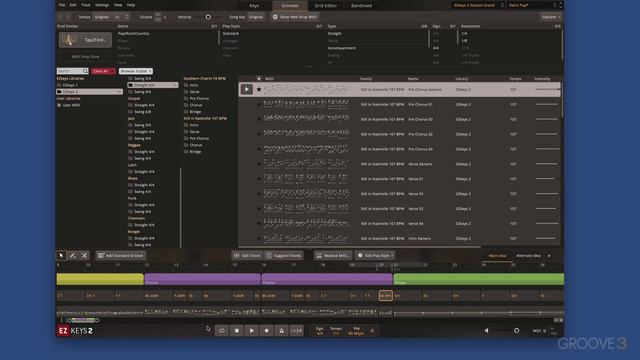Viewport: 640px width, 360px height.
Task: Click the Tap2Find button
Action: pos(85,40)
